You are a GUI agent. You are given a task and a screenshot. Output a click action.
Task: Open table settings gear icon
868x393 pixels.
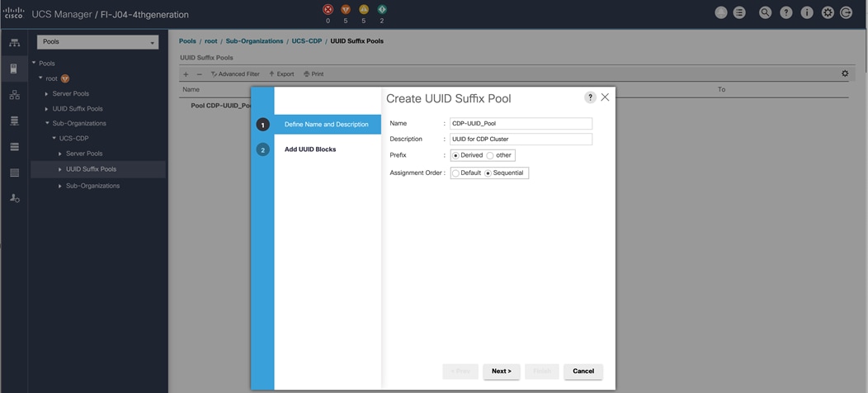click(845, 73)
